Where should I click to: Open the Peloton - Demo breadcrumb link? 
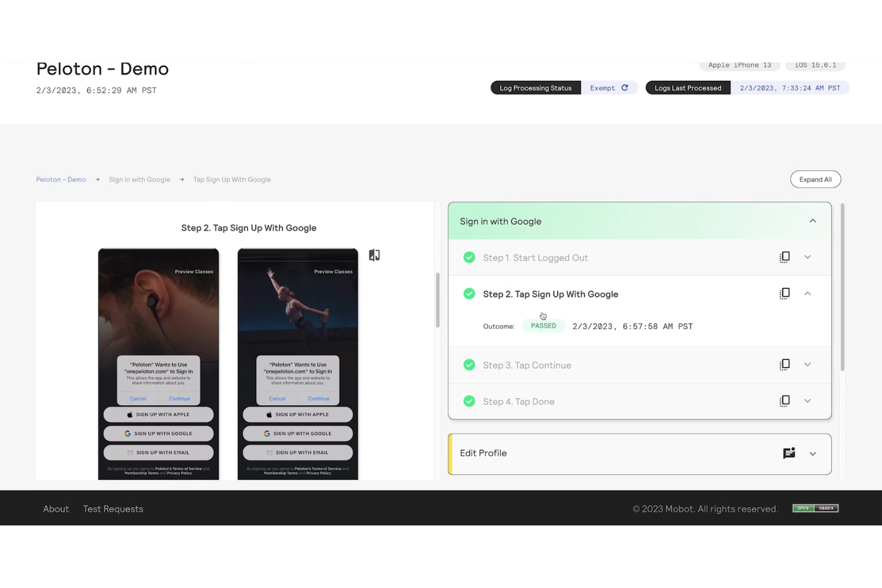(61, 179)
